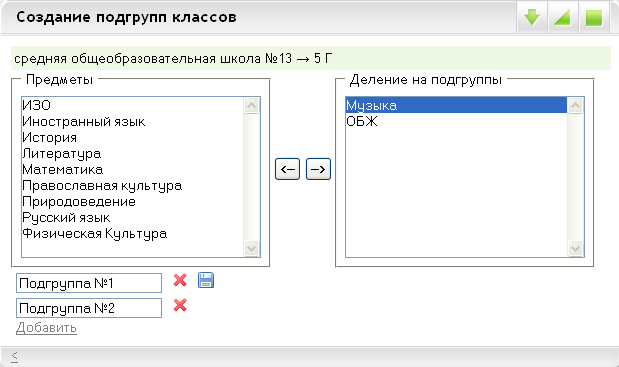Viewport: 619px width, 367px height.
Task: Select Природоведение in subjects list
Action: click(133, 202)
